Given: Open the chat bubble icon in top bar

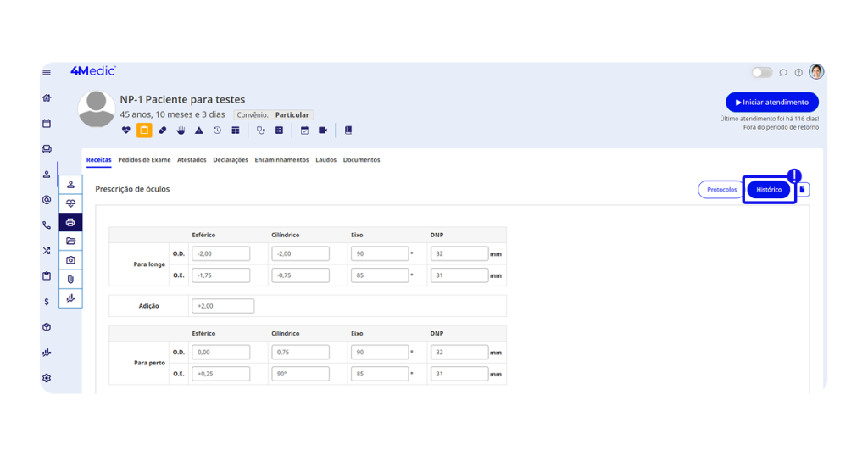Looking at the screenshot, I should [783, 73].
